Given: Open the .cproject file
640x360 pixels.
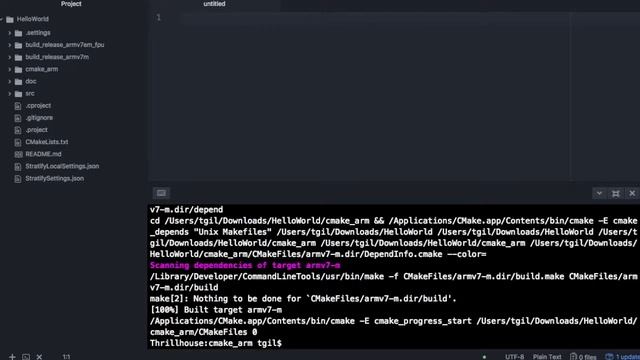Looking at the screenshot, I should pyautogui.click(x=38, y=106).
